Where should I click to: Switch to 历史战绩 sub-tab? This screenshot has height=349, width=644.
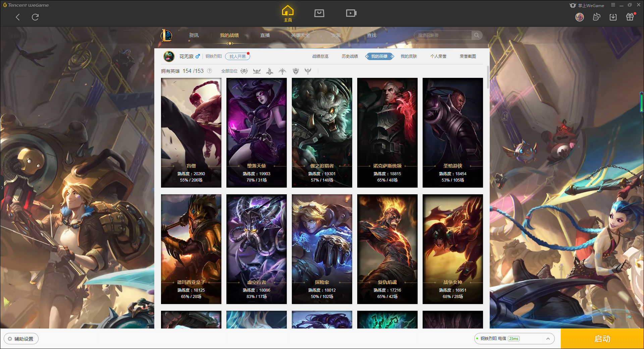[350, 56]
